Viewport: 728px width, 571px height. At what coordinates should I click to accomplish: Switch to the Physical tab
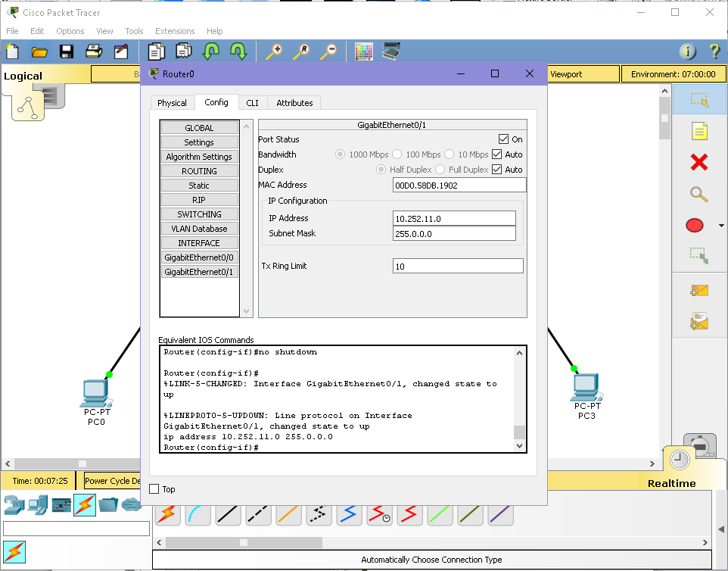[172, 103]
